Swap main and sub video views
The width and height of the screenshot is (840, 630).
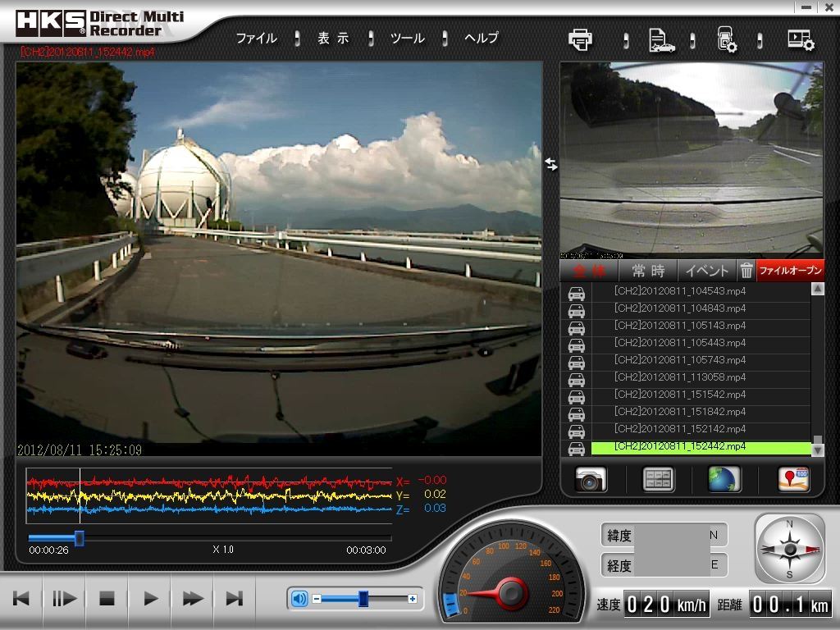[551, 164]
